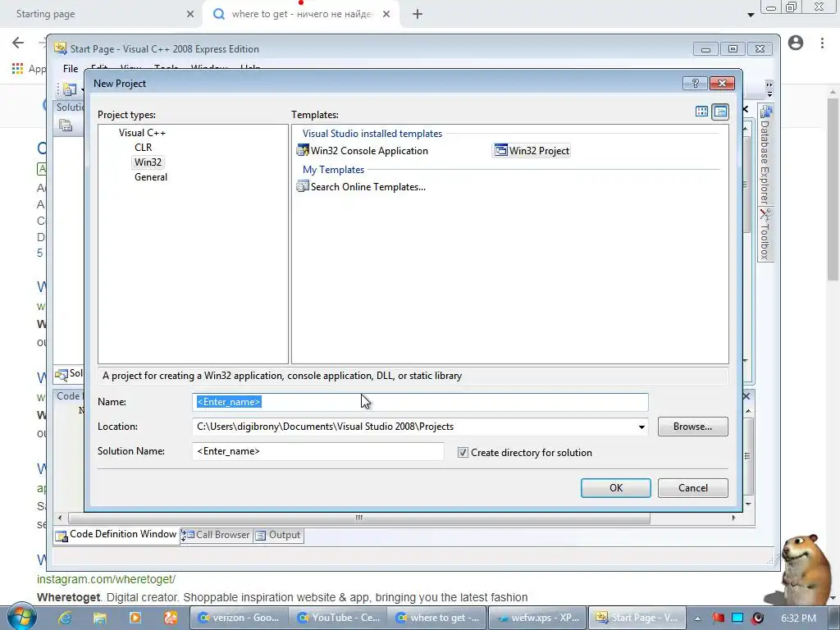840x630 pixels.
Task: Close the 'where to get' browser tab
Action: 386,15
